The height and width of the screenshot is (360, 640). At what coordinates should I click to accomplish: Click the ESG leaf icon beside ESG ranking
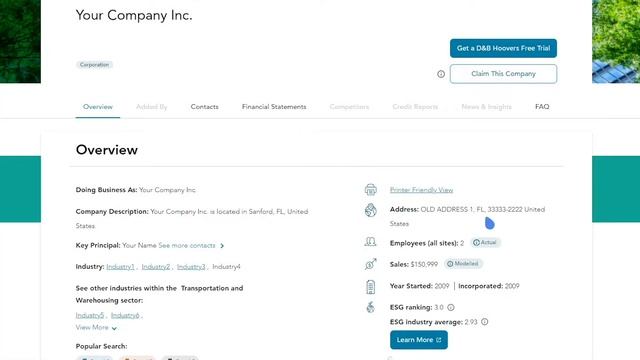click(x=371, y=307)
